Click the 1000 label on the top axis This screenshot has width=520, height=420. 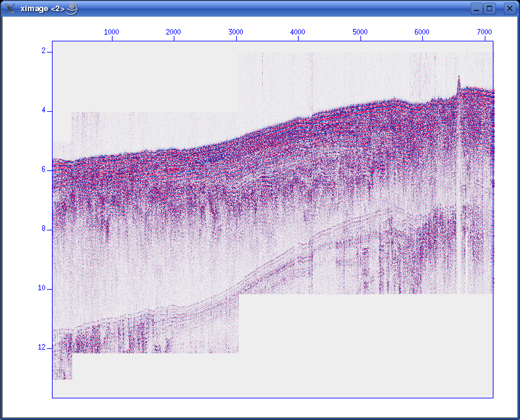coord(111,31)
